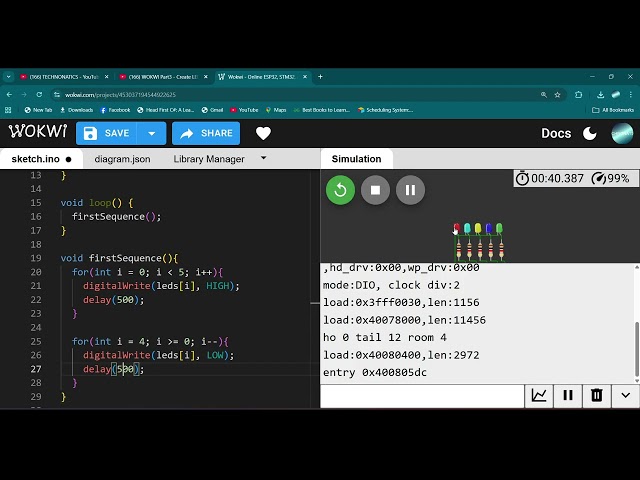Open browser tab search dropdown

pos(8,77)
